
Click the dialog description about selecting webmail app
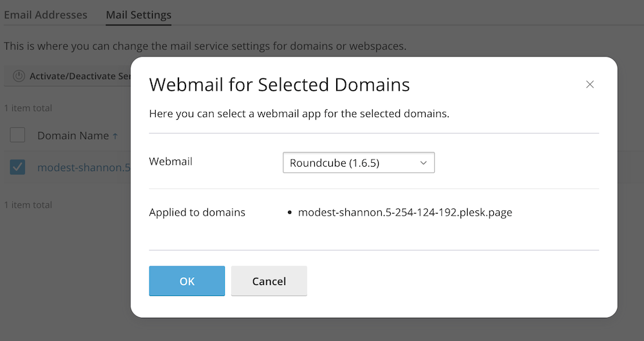pos(299,114)
